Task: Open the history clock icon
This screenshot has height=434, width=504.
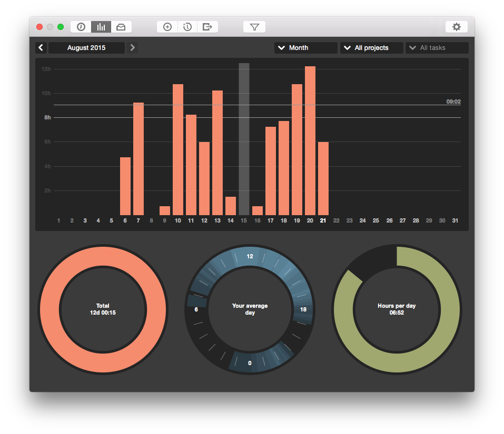Action: (x=187, y=27)
